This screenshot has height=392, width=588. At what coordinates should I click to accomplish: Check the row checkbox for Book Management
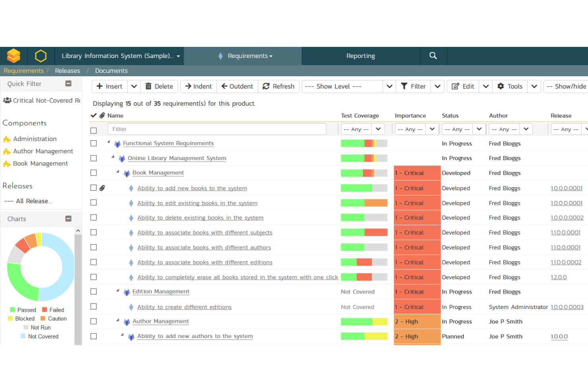tap(93, 173)
